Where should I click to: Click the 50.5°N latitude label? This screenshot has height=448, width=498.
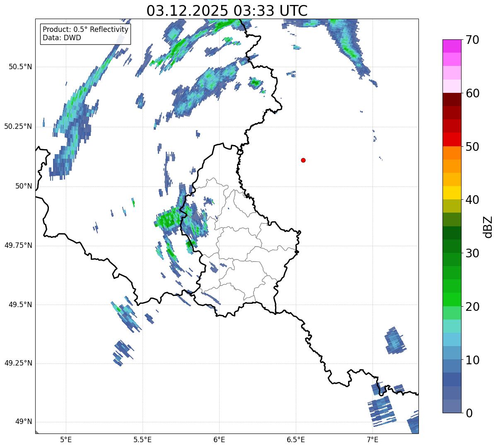pos(20,67)
